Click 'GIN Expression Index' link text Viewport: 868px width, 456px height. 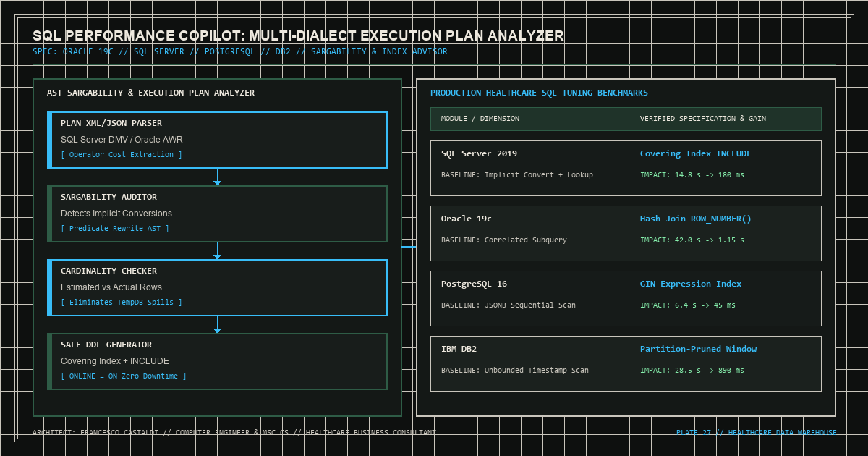click(x=691, y=284)
